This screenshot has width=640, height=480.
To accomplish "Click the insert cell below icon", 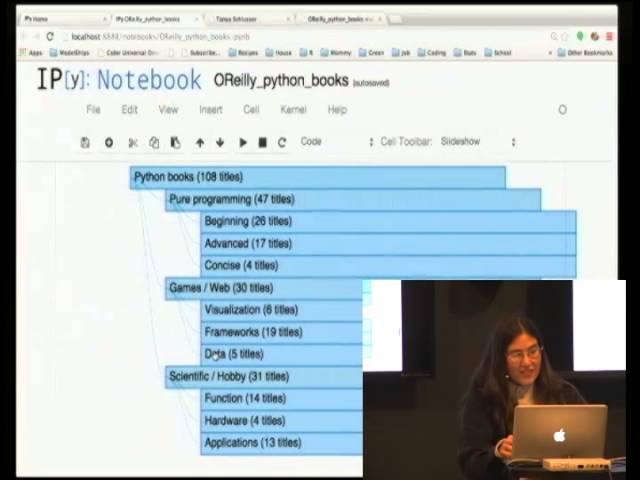I will tap(109, 142).
